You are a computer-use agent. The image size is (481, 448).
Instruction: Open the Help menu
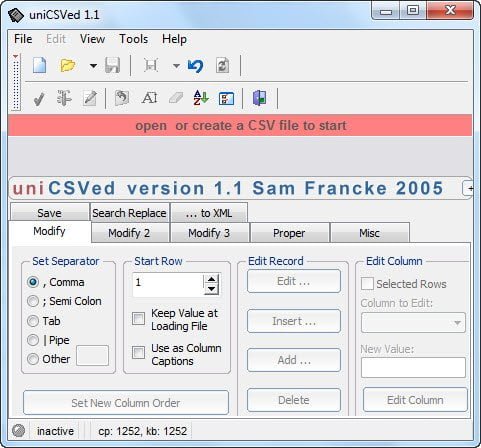(174, 39)
